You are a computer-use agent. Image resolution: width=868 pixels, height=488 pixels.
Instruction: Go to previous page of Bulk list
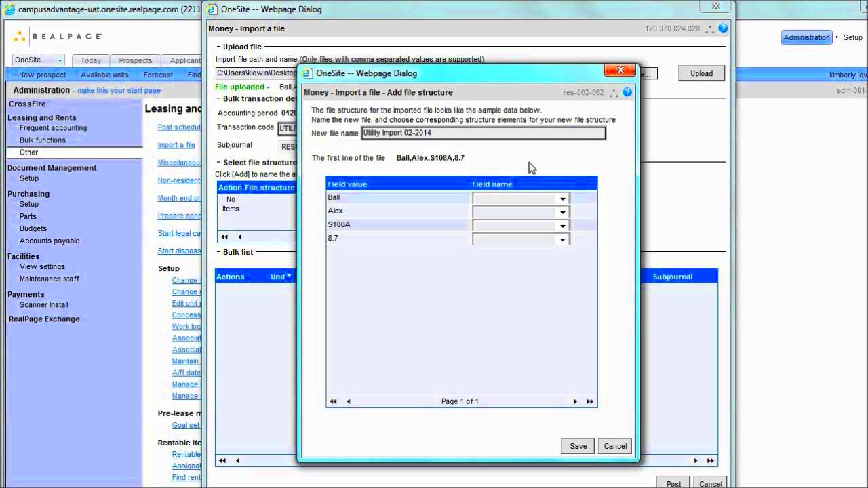click(x=237, y=460)
